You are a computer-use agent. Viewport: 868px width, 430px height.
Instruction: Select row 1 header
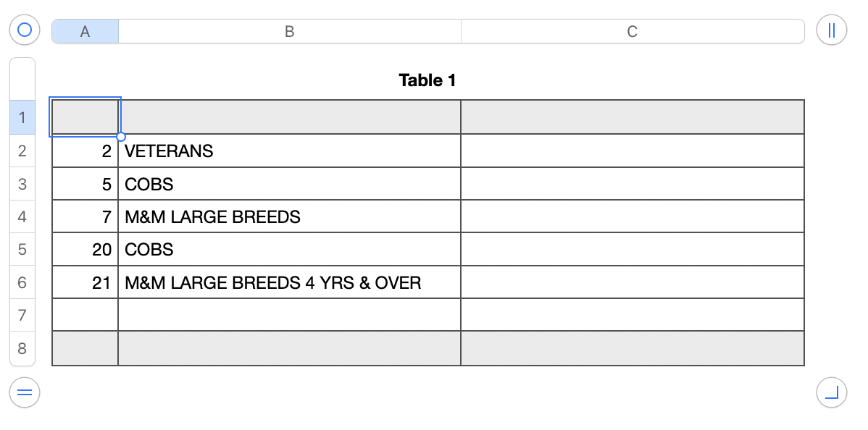(x=22, y=117)
